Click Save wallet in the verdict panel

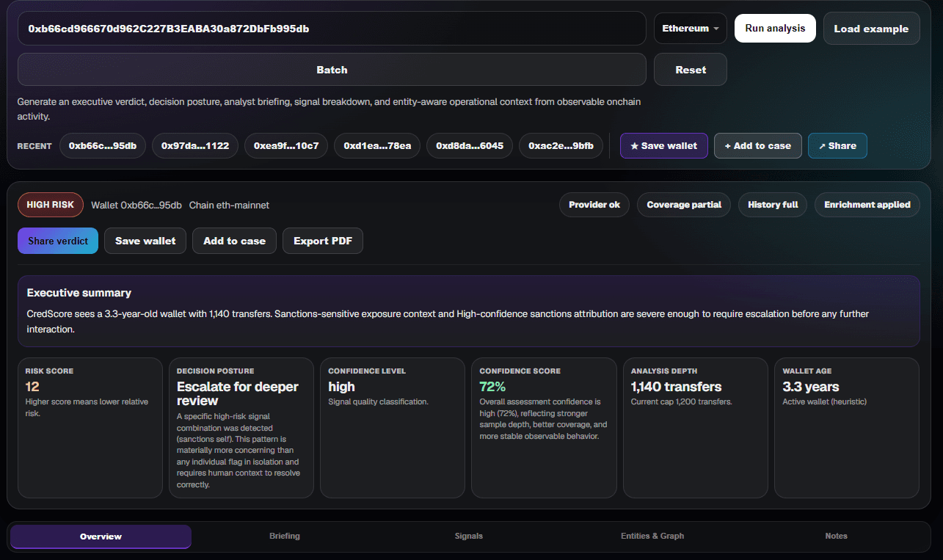point(145,241)
